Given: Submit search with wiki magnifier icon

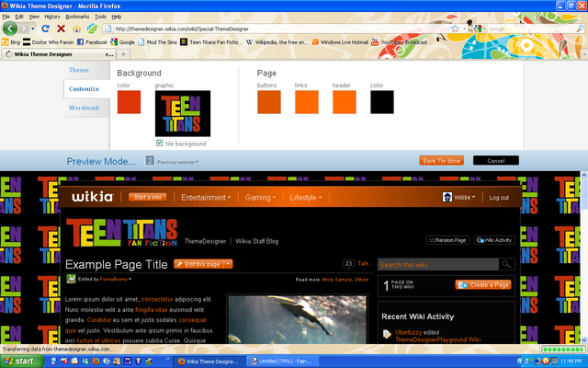Looking at the screenshot, I should (506, 264).
